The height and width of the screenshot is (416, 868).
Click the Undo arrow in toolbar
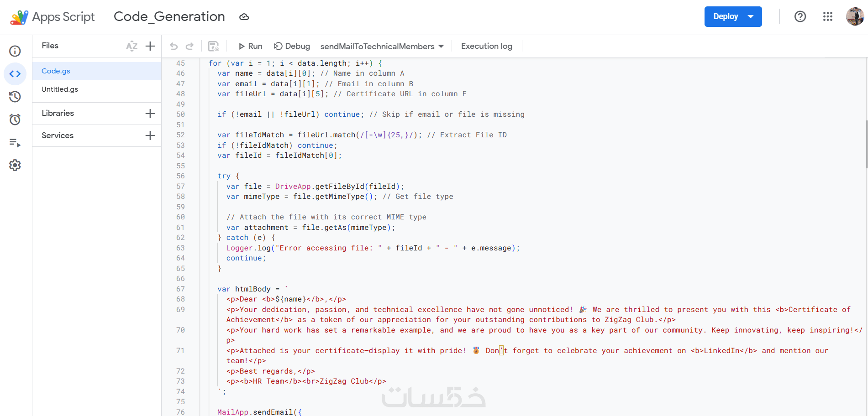174,46
